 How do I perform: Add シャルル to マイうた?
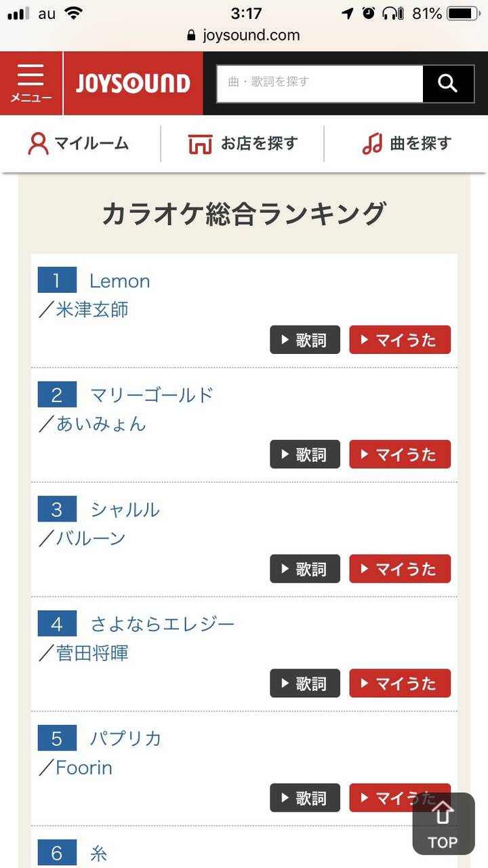click(x=400, y=569)
